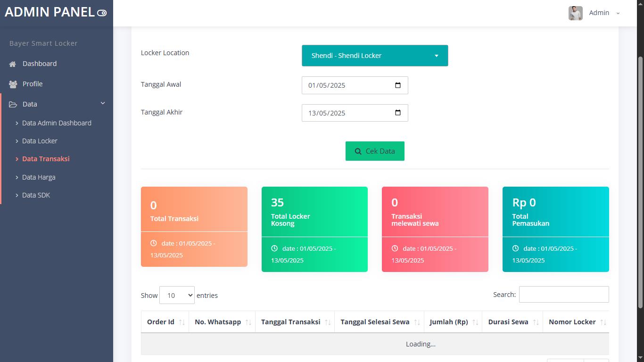Collapse the Data menu in sidebar
Image resolution: width=644 pixels, height=362 pixels.
point(102,104)
